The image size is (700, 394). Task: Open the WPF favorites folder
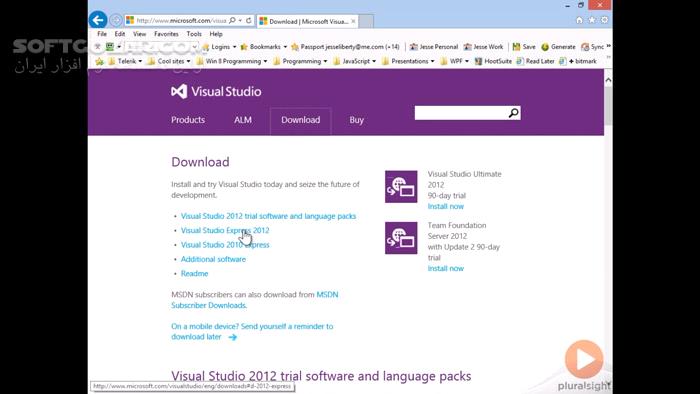454,62
